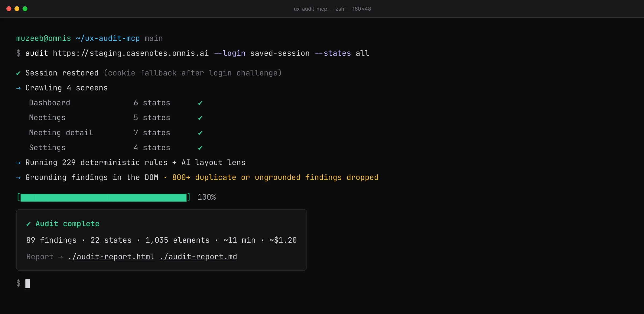Click the checkmark in the Settings row
Image resolution: width=644 pixels, height=314 pixels.
click(200, 148)
